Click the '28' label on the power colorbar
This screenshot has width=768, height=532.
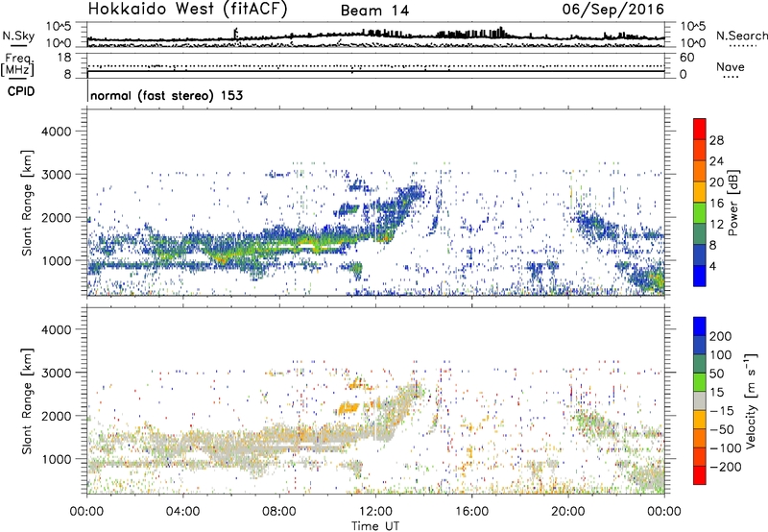pyautogui.click(x=716, y=140)
